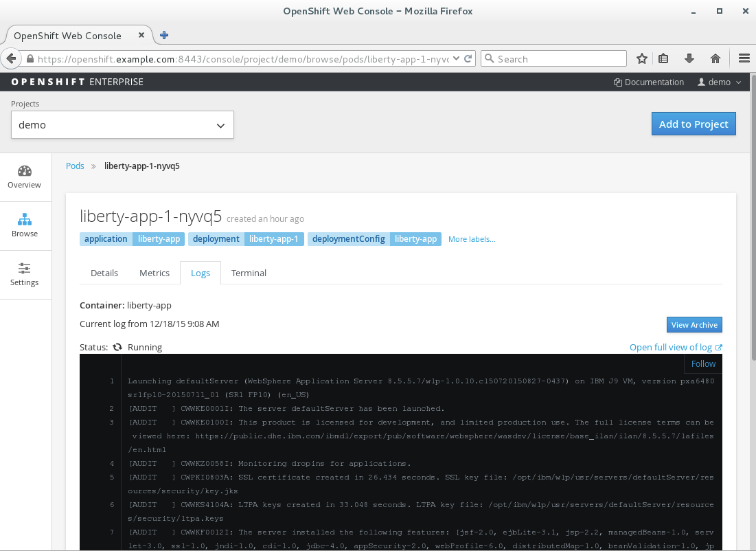Open Documentation link in header
The width and height of the screenshot is (756, 551).
pos(648,82)
